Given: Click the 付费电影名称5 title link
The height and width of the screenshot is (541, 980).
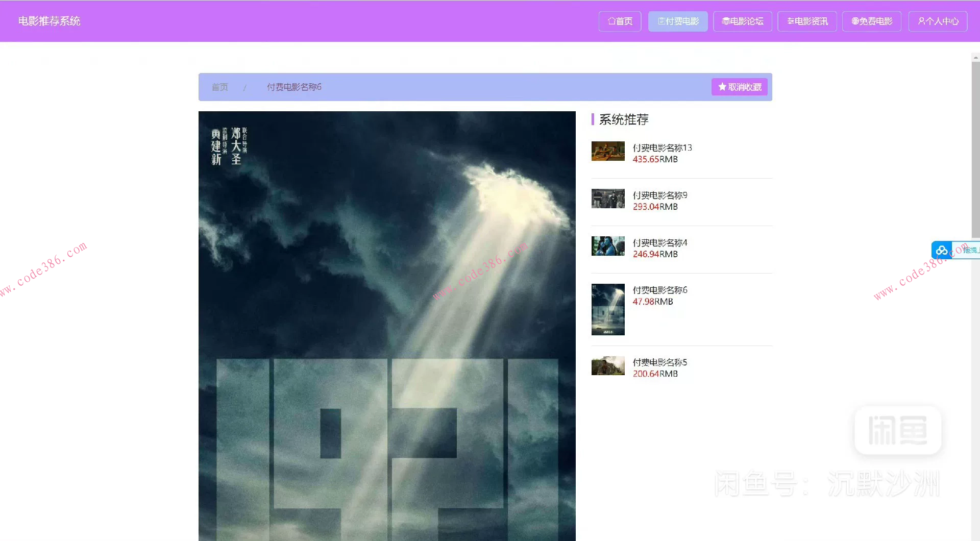Looking at the screenshot, I should (660, 362).
